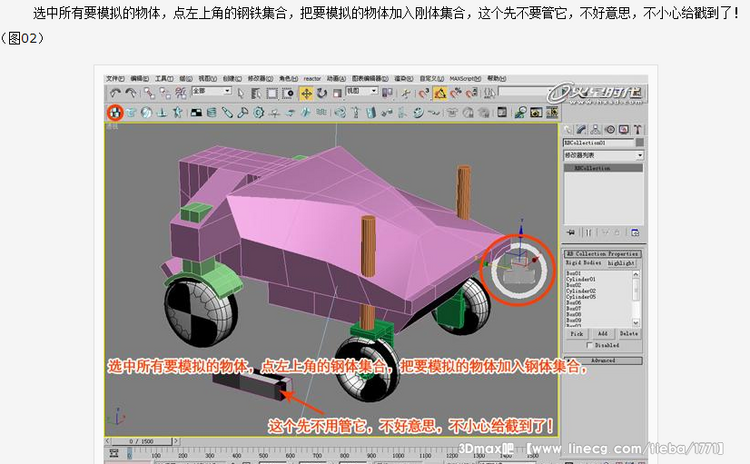The image size is (750, 464).
Task: Click the Undo arrow in main toolbar
Action: pos(115,93)
